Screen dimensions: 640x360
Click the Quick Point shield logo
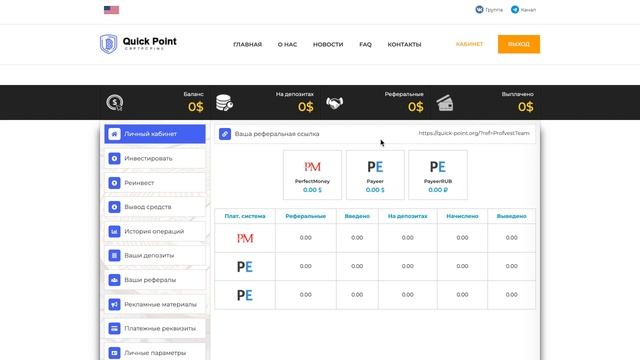click(x=109, y=44)
